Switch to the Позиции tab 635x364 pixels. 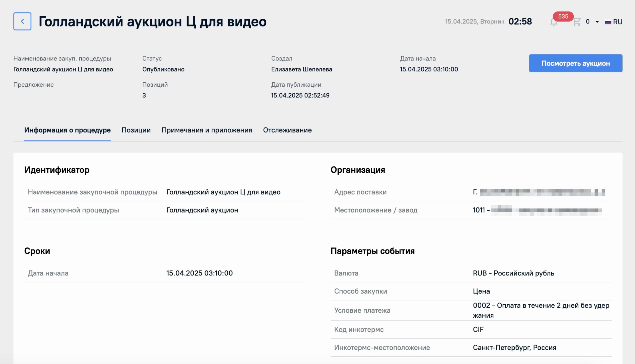(x=136, y=130)
